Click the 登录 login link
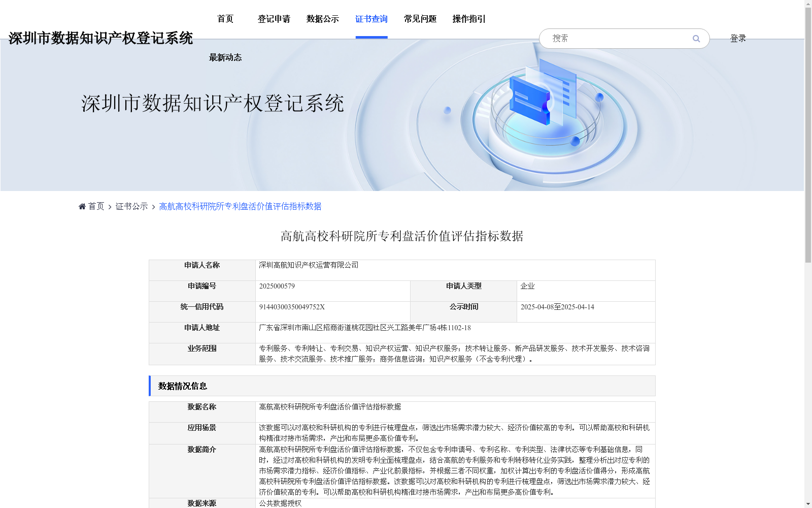 click(738, 39)
